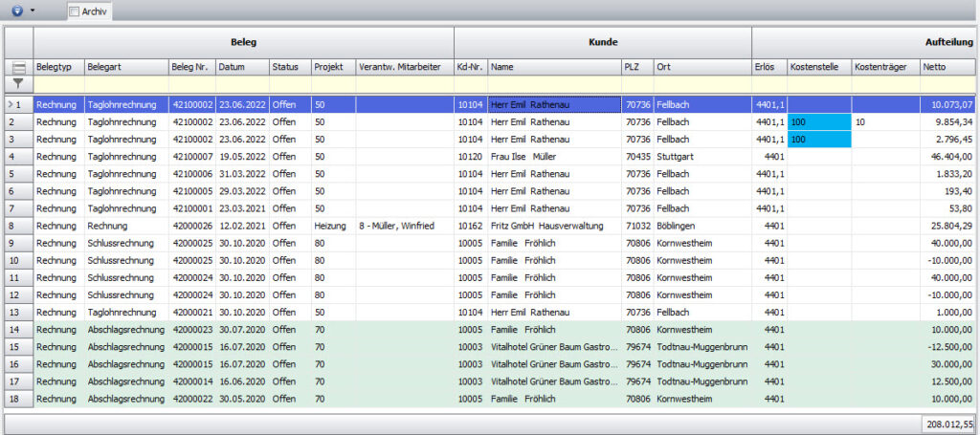Click the filter field under Belegart column
The width and height of the screenshot is (980, 435).
pyautogui.click(x=125, y=85)
